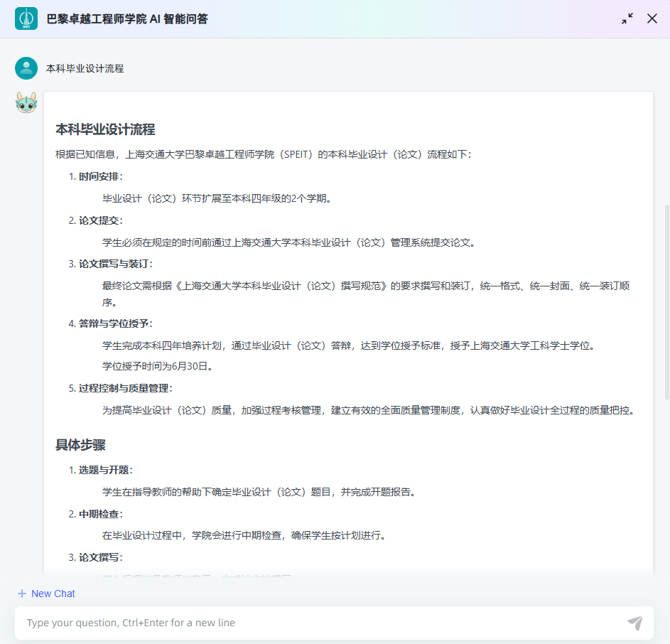
Task: Click the step "选题与开题"
Action: (106, 470)
